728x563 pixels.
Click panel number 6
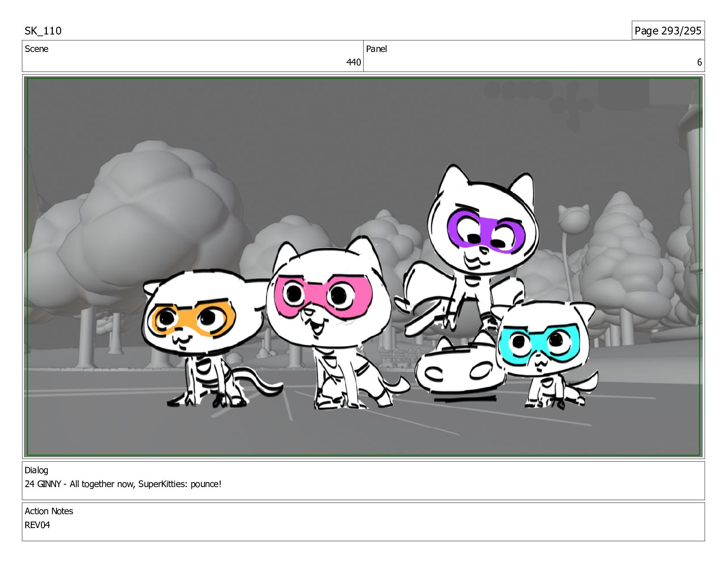[699, 62]
